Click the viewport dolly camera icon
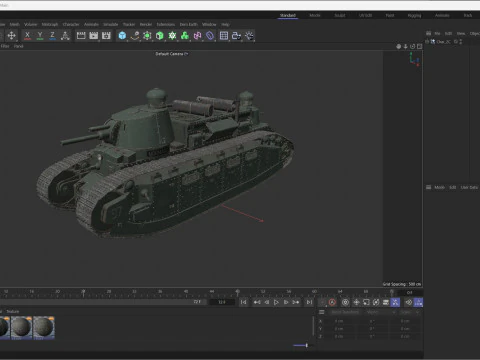The image size is (480, 360). (x=406, y=46)
